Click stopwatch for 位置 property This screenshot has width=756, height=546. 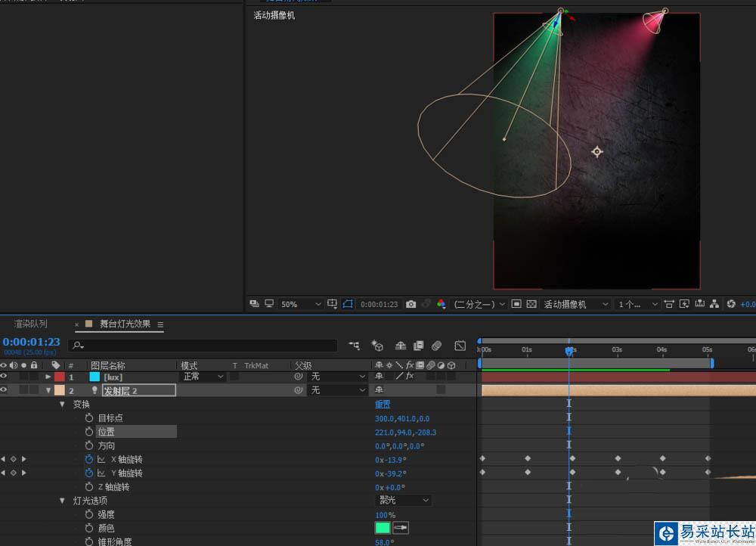[88, 432]
